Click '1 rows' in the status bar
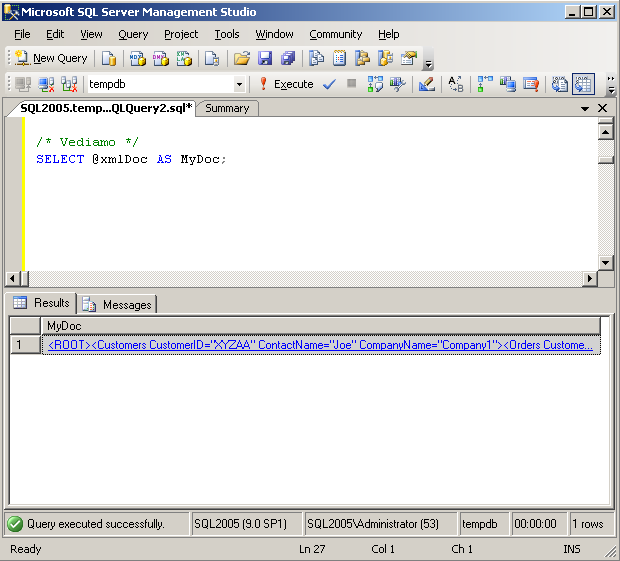The image size is (620, 561). [x=588, y=524]
